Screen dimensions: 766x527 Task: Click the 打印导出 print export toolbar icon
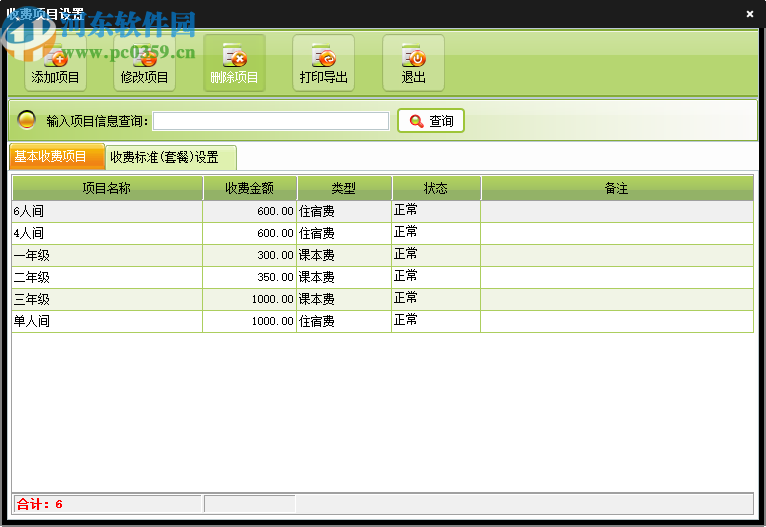pyautogui.click(x=323, y=63)
